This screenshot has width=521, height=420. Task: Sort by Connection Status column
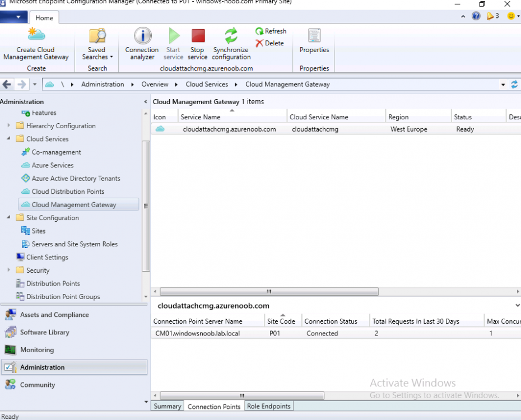coord(335,321)
